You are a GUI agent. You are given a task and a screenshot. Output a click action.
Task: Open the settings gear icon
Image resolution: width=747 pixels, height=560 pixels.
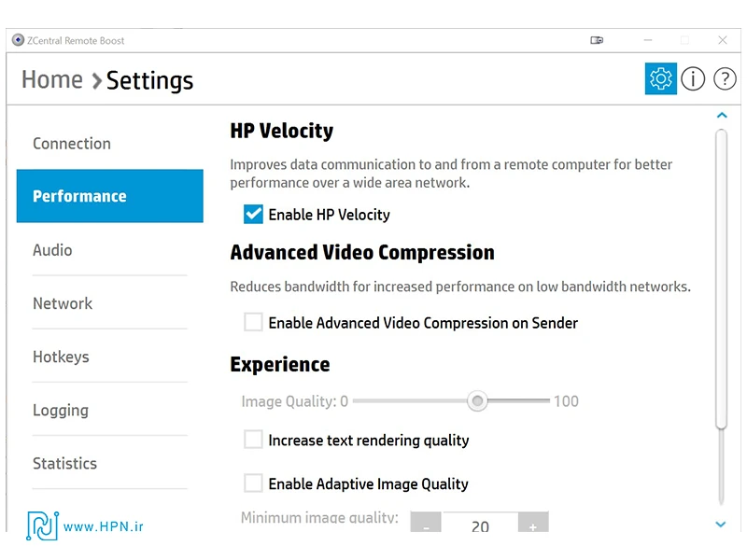pyautogui.click(x=661, y=79)
